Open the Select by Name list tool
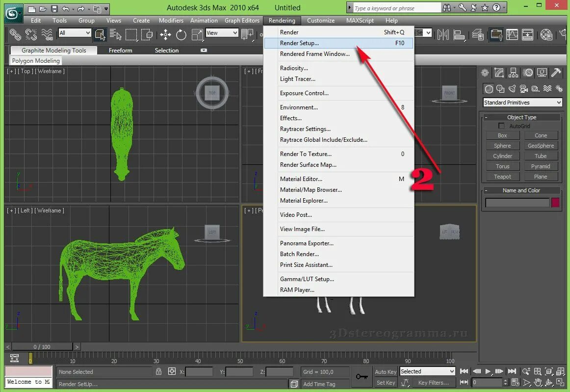The image size is (570, 392). tap(115, 34)
